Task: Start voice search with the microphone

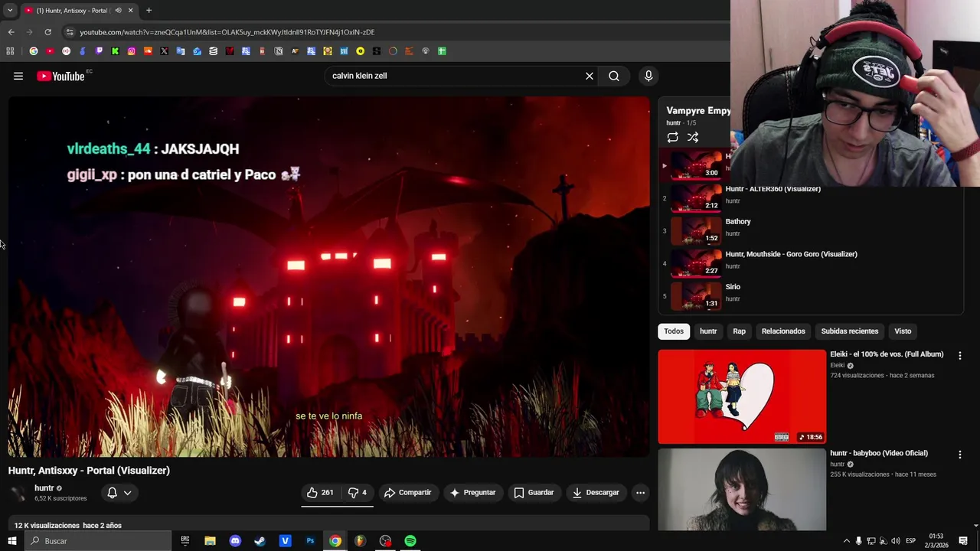Action: [x=648, y=76]
